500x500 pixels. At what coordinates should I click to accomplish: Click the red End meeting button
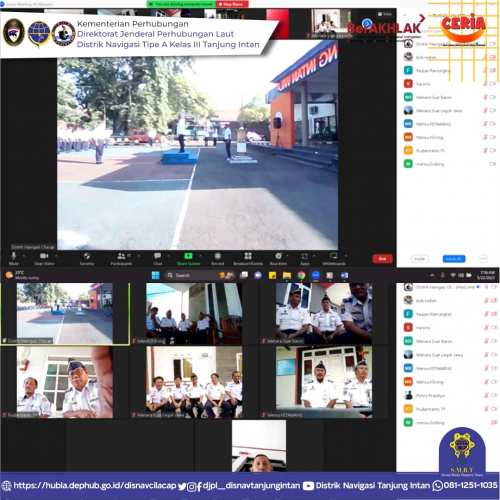[x=382, y=259]
